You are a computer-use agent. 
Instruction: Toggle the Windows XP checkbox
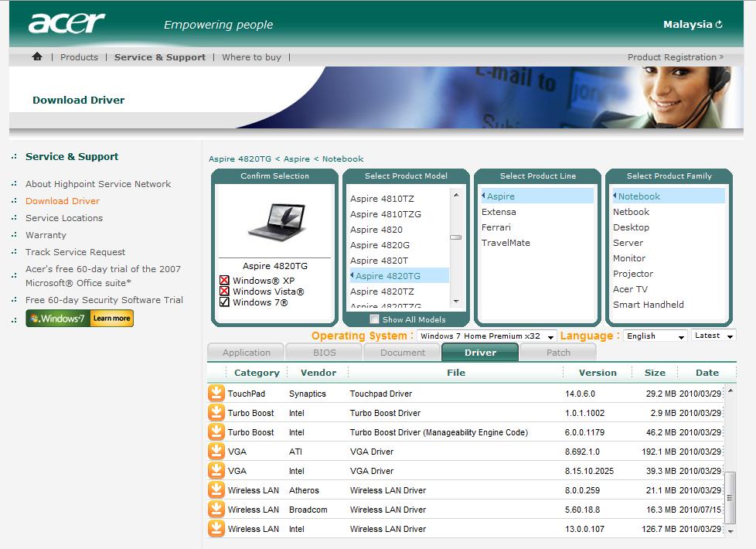(224, 280)
